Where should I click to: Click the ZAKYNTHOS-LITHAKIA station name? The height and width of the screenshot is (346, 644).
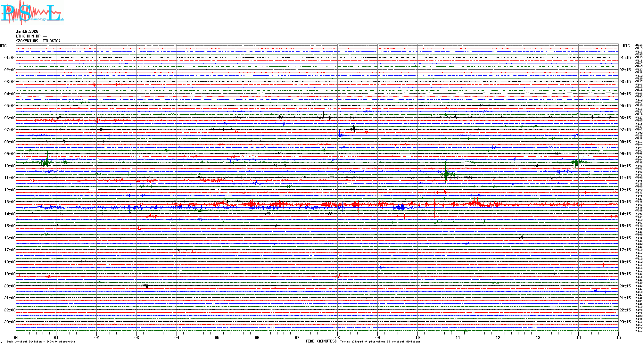click(38, 41)
